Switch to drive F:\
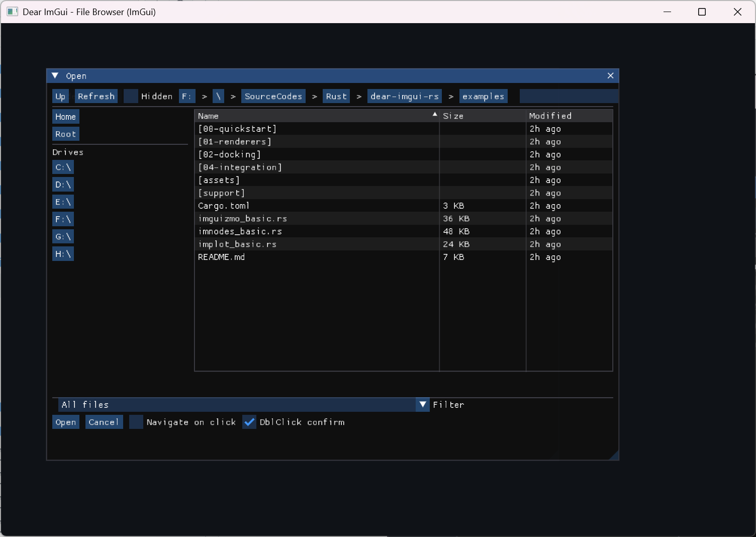Image resolution: width=756 pixels, height=537 pixels. 63,219
